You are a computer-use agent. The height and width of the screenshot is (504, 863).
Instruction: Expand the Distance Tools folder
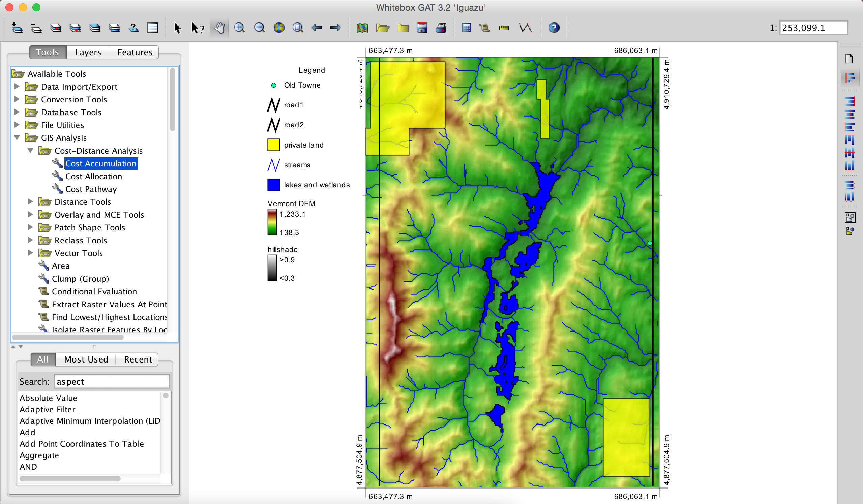30,202
